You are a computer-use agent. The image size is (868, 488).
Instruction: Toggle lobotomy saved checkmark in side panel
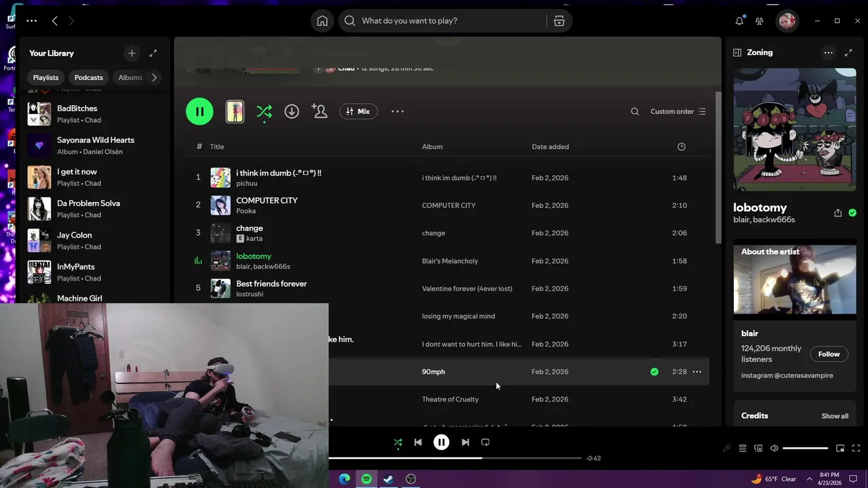tap(852, 213)
